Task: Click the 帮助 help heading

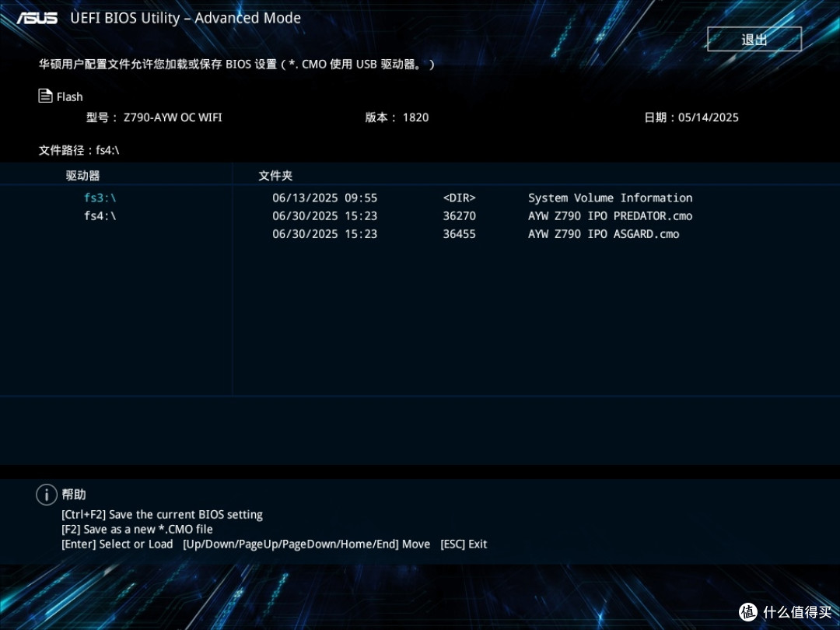Action: click(74, 495)
